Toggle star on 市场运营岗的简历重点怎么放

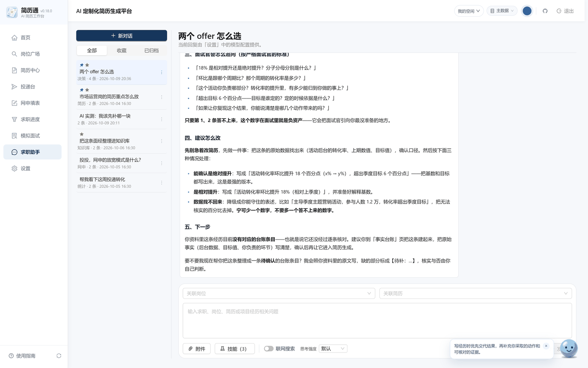point(87,90)
